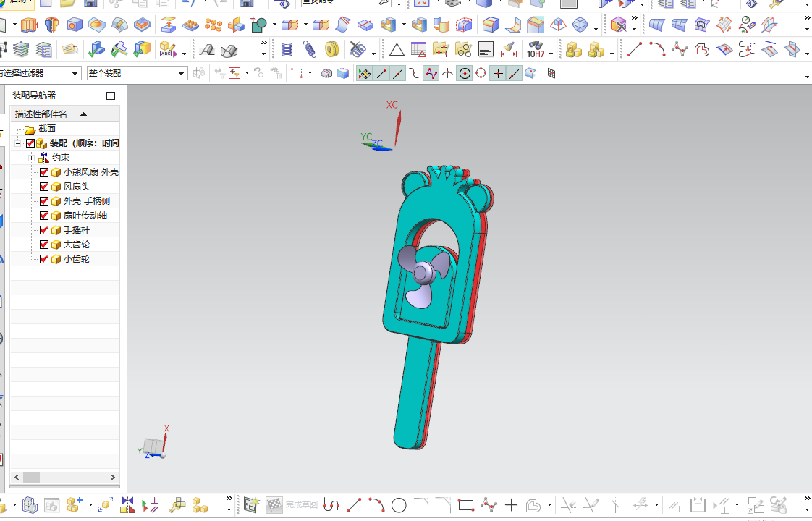Open the Pattern Feature tool
812x521 pixels.
point(213,25)
